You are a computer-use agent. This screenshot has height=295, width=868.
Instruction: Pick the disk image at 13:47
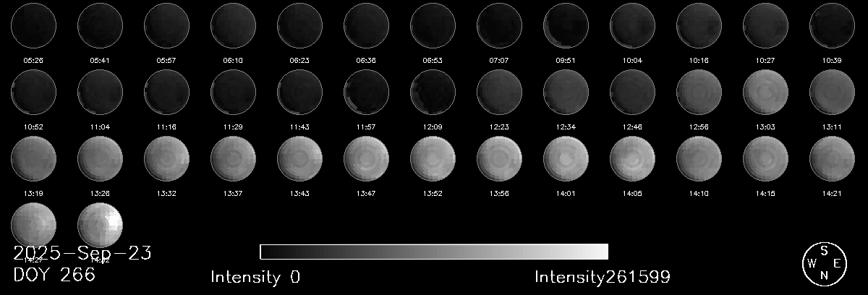pyautogui.click(x=367, y=159)
